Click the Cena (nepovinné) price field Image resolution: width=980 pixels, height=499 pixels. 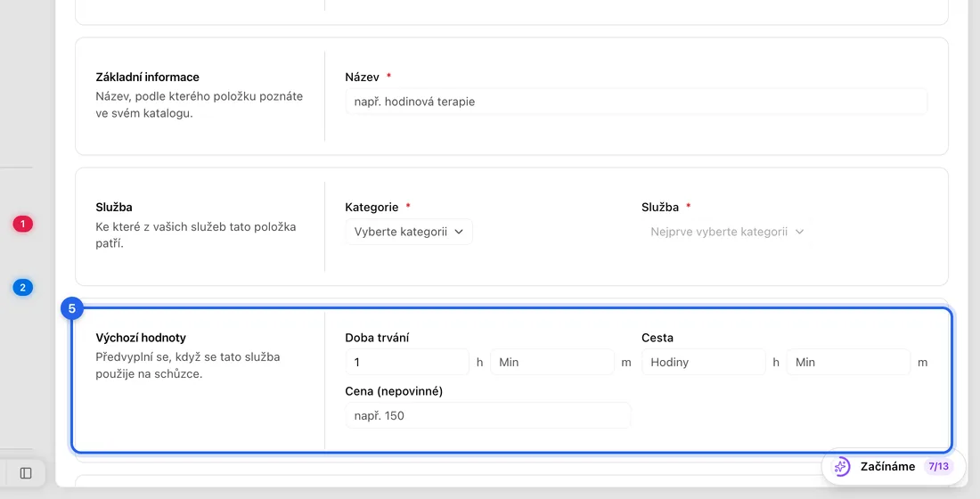tap(488, 416)
